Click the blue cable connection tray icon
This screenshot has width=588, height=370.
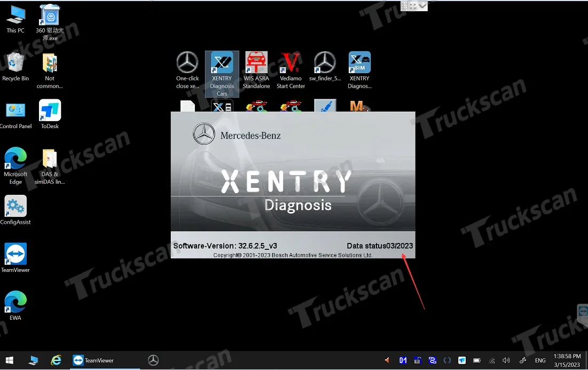pos(433,360)
